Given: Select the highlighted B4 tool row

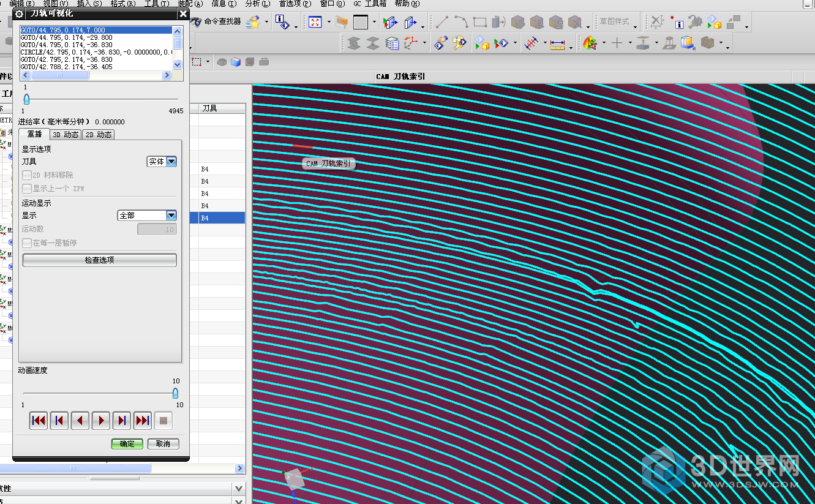Looking at the screenshot, I should tap(222, 218).
